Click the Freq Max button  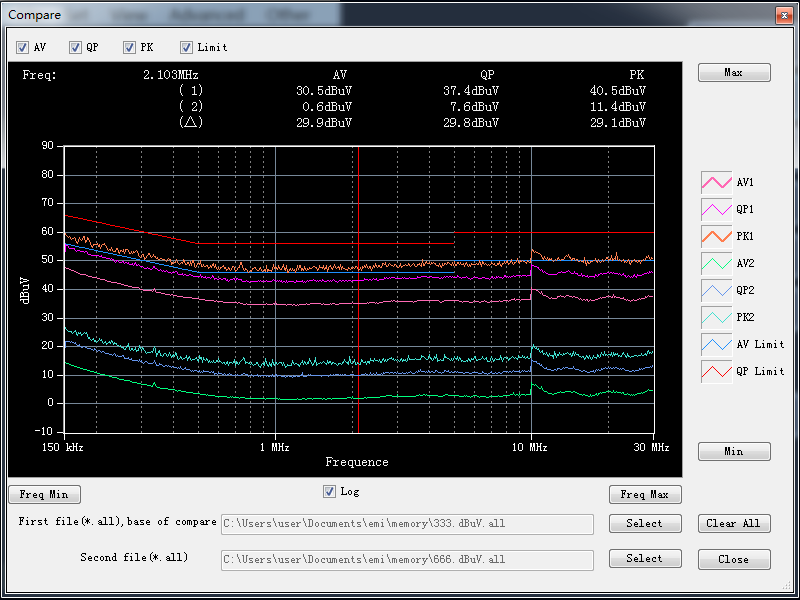coord(645,494)
